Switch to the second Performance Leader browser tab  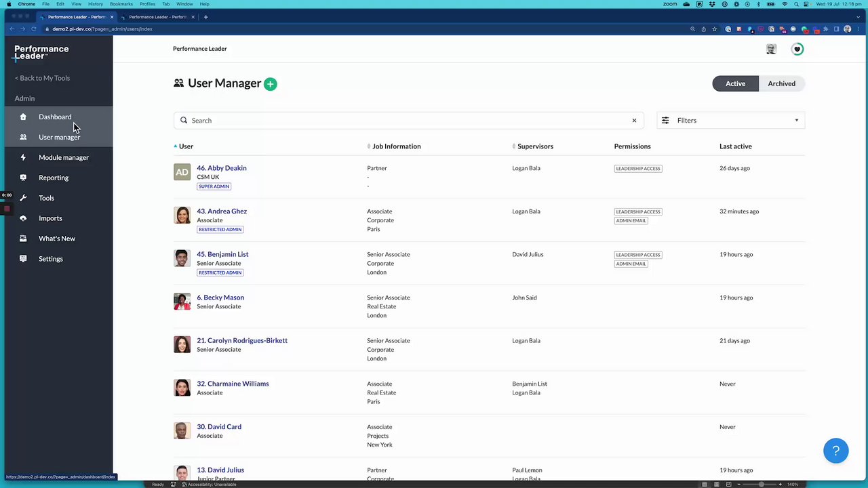[x=158, y=17]
